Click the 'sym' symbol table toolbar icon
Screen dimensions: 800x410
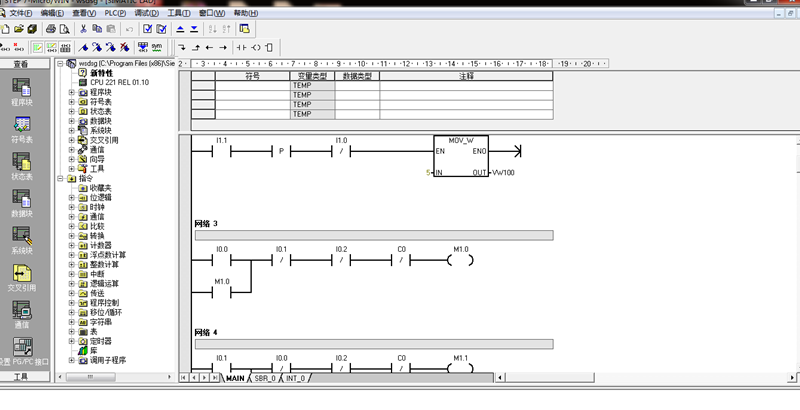pos(157,47)
